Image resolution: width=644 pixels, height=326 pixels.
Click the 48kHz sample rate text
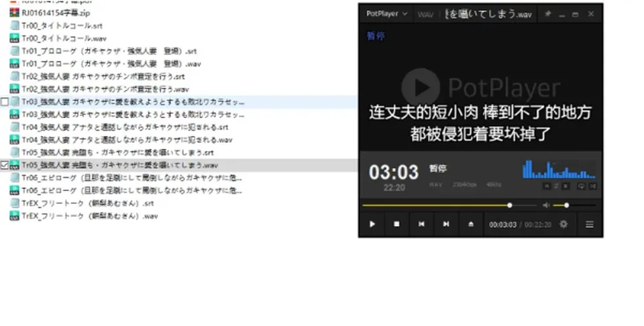tap(494, 184)
